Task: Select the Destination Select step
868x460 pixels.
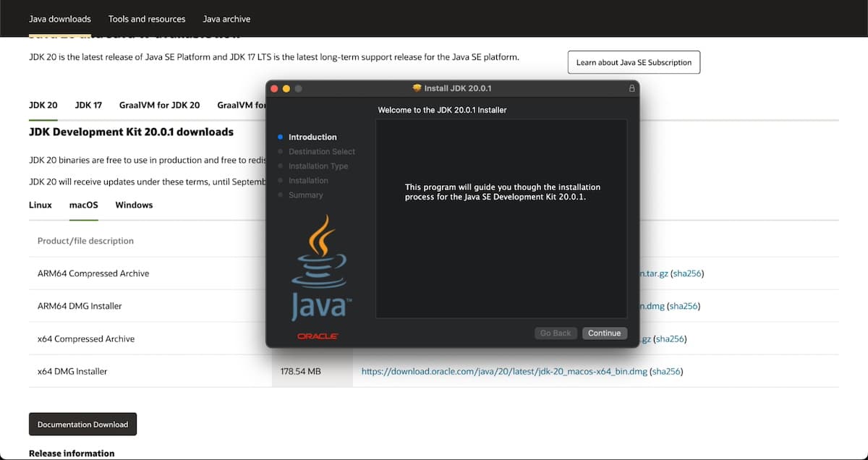Action: (x=322, y=151)
